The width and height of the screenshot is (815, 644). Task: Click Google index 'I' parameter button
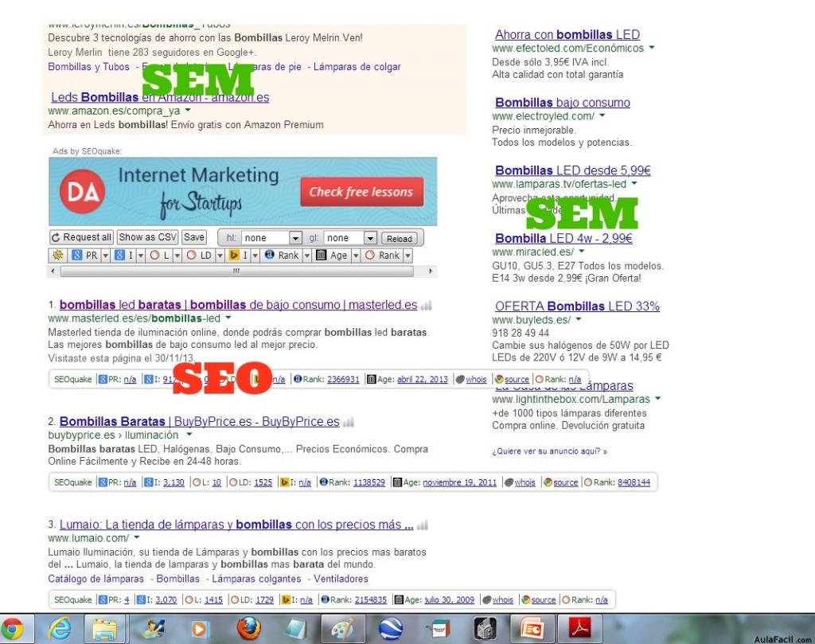(x=124, y=256)
